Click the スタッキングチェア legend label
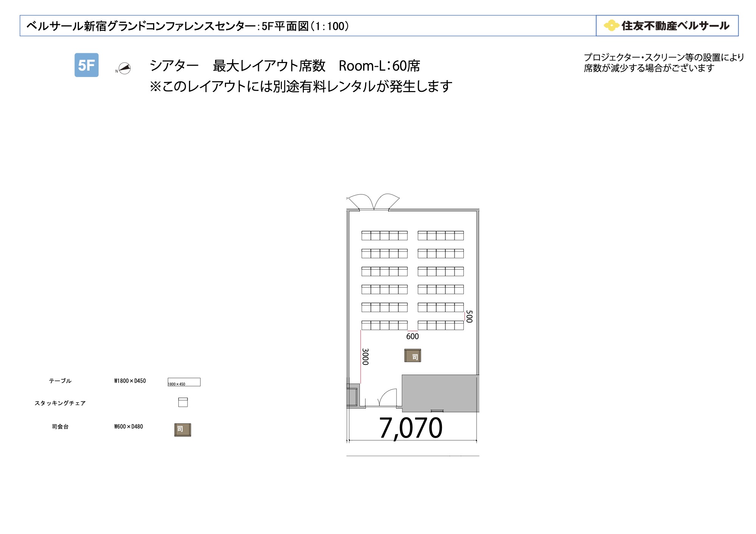 click(x=60, y=403)
